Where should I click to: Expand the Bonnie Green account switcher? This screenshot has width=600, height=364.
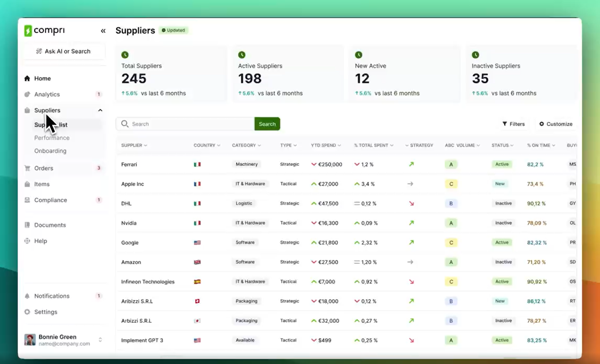tap(100, 340)
